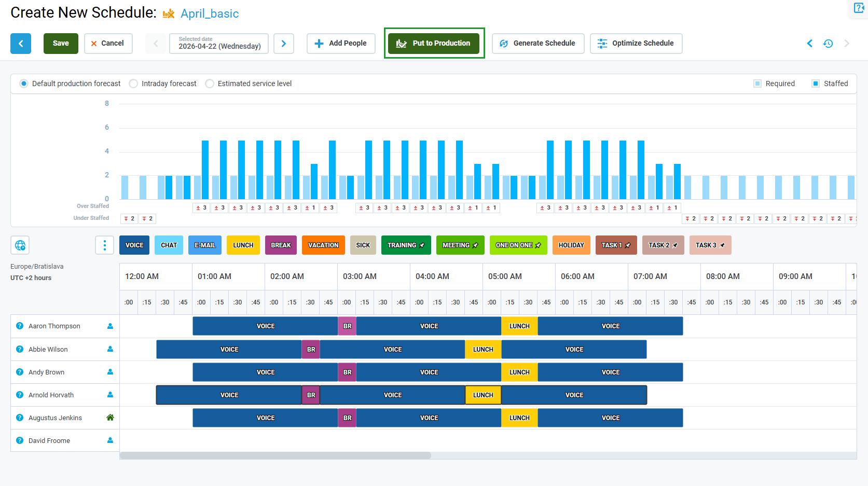Viewport: 868px width, 486px height.
Task: Select the Default production forecast radio
Action: coord(24,84)
